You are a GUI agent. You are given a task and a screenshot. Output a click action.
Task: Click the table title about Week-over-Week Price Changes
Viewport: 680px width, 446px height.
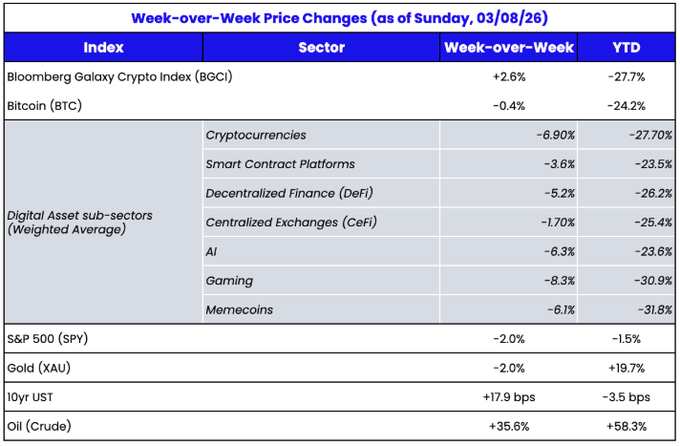(340, 18)
